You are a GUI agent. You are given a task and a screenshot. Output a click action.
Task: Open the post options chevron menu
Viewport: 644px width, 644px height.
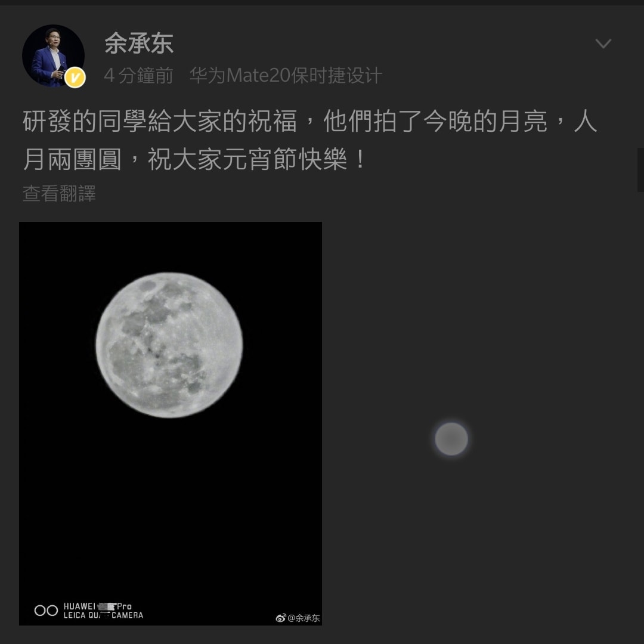click(603, 43)
